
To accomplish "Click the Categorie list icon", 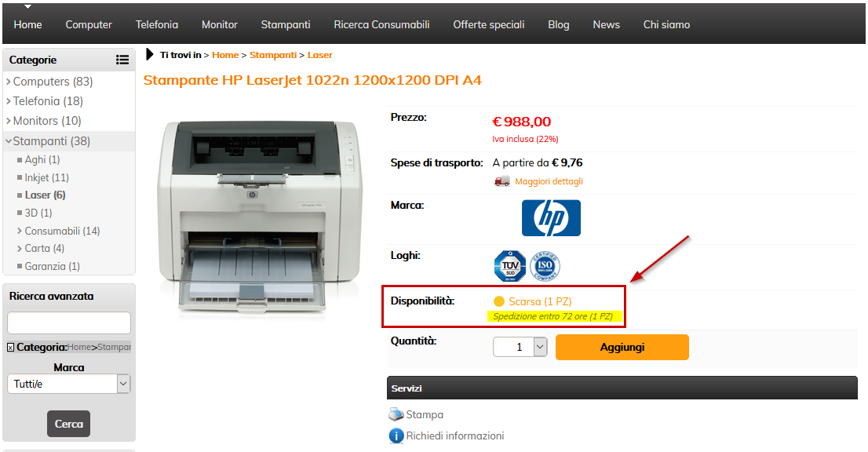I will pyautogui.click(x=122, y=60).
